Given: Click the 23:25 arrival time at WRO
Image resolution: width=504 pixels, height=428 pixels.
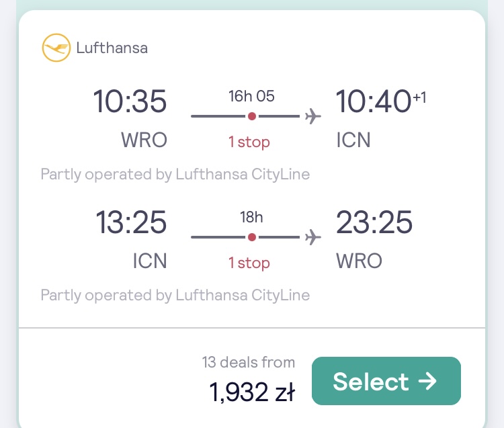Looking at the screenshot, I should click(374, 222).
